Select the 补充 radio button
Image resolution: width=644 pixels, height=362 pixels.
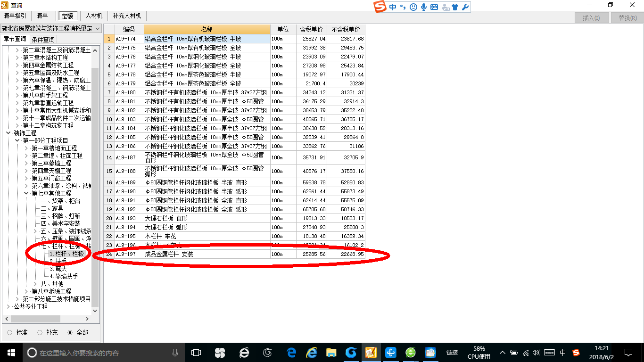point(40,332)
